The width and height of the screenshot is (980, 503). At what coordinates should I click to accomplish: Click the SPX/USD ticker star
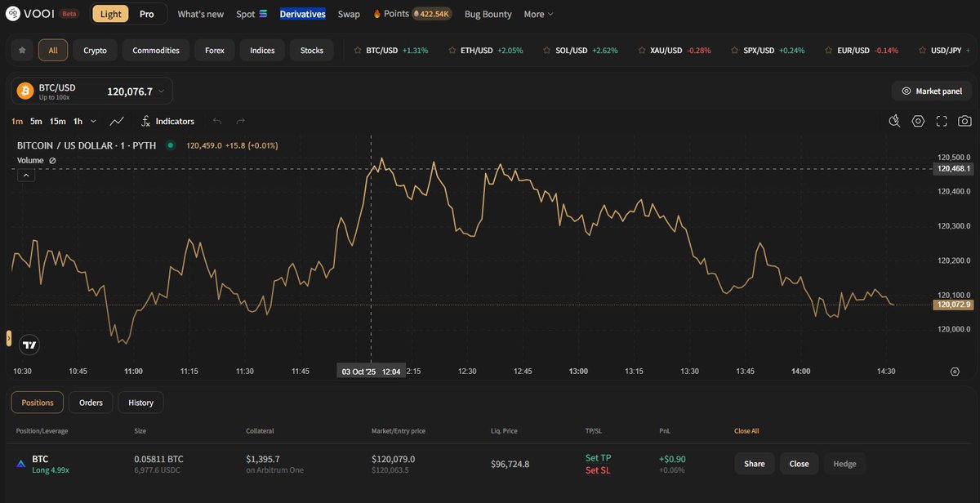click(x=734, y=50)
